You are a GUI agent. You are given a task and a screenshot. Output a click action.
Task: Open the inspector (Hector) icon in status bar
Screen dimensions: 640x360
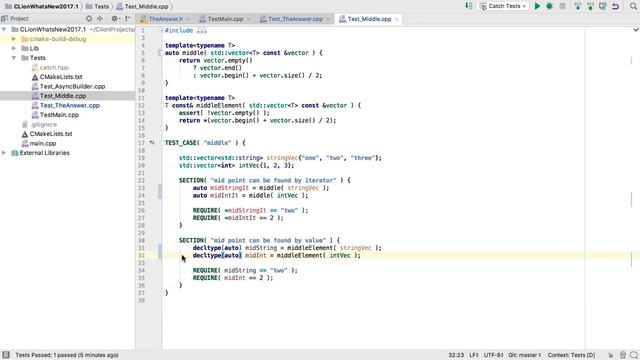623,355
